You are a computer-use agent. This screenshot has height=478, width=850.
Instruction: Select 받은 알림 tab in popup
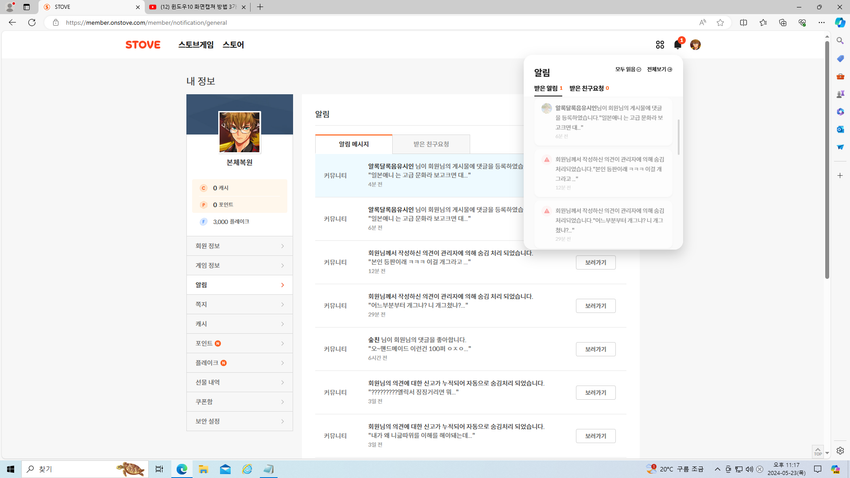(547, 88)
